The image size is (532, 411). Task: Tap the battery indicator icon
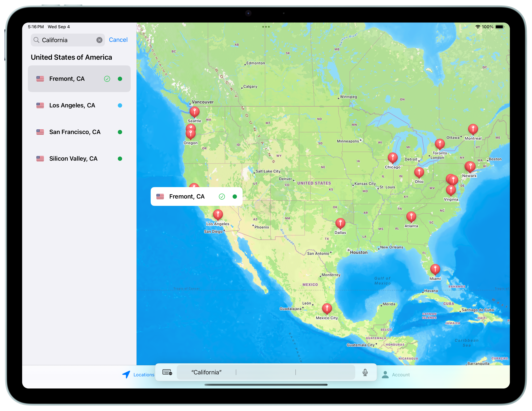pyautogui.click(x=500, y=27)
